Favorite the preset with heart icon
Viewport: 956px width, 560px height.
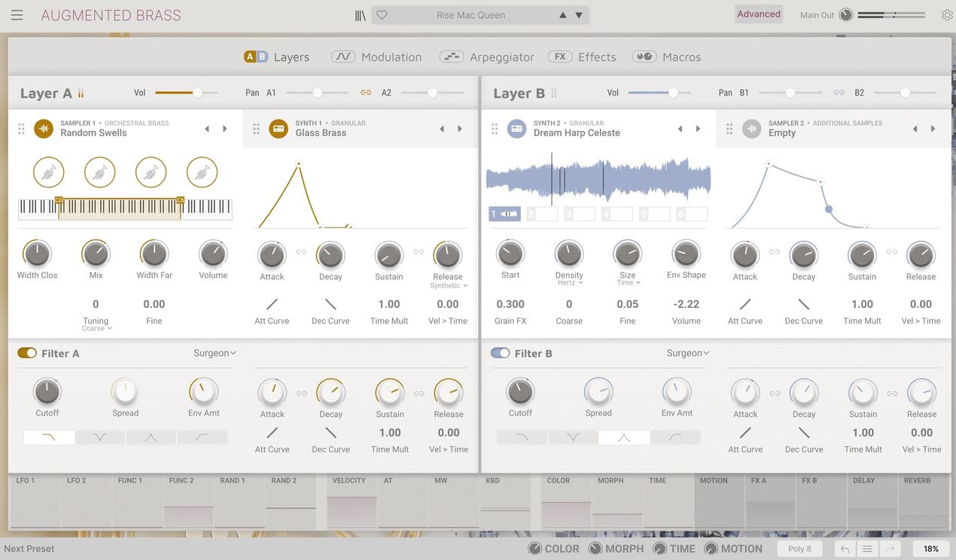tap(382, 15)
